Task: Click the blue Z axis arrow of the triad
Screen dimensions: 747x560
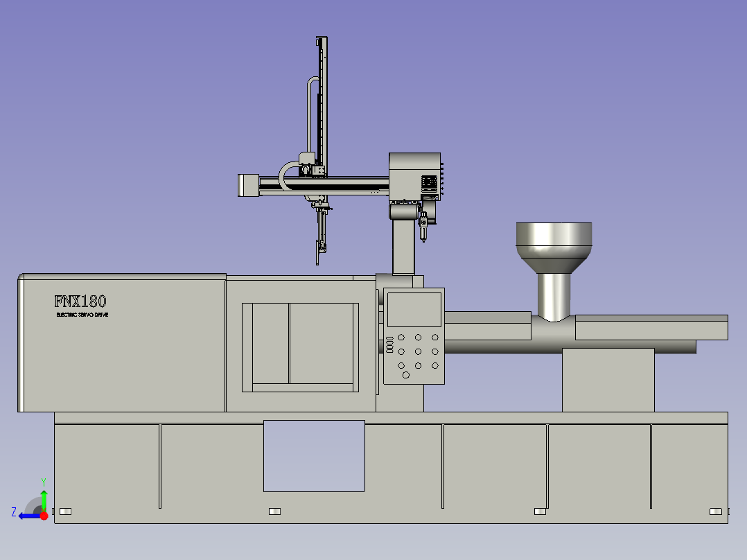Action: tap(28, 516)
